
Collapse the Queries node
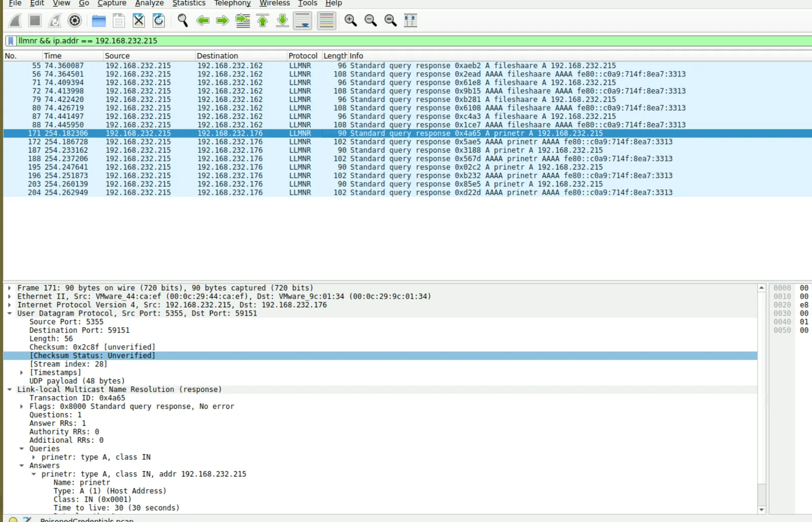point(22,449)
